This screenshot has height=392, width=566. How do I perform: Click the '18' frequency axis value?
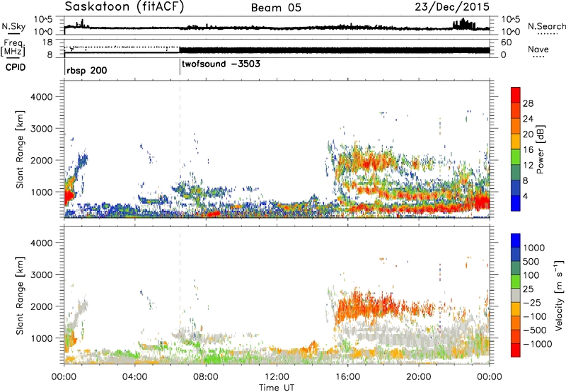(47, 42)
